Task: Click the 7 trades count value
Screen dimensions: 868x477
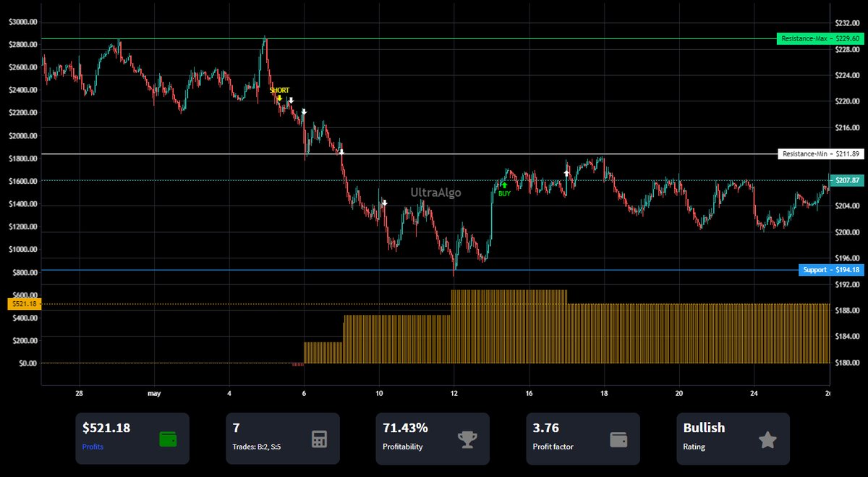Action: (237, 428)
